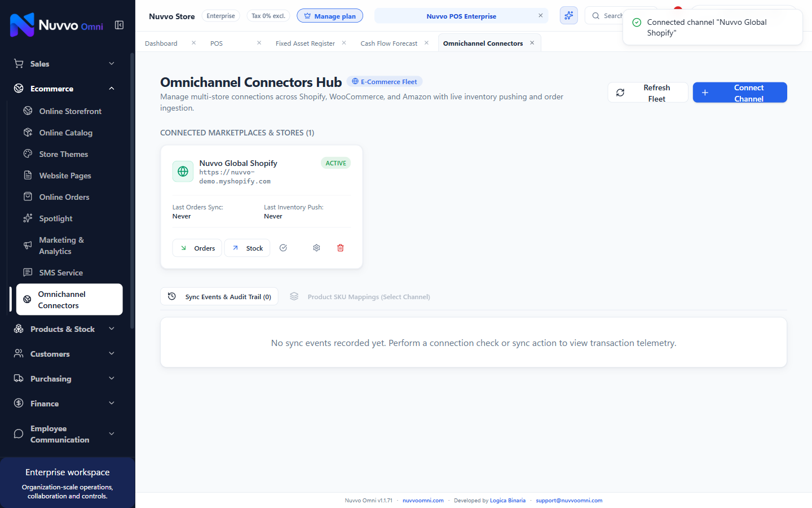Close the Dashboard tab
Image resolution: width=812 pixels, height=508 pixels.
(193, 43)
